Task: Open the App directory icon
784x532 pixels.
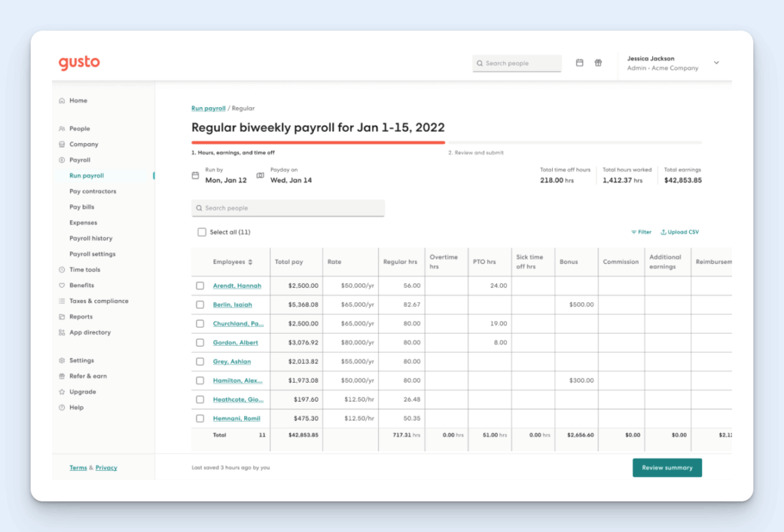Action: 61,332
